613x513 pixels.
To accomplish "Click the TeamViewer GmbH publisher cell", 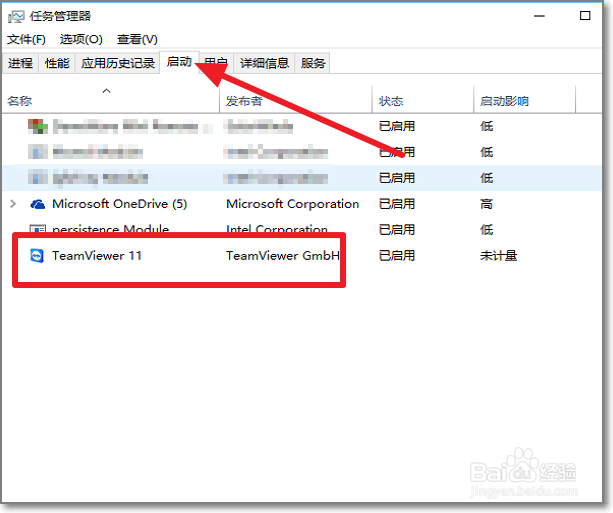I will click(x=283, y=256).
